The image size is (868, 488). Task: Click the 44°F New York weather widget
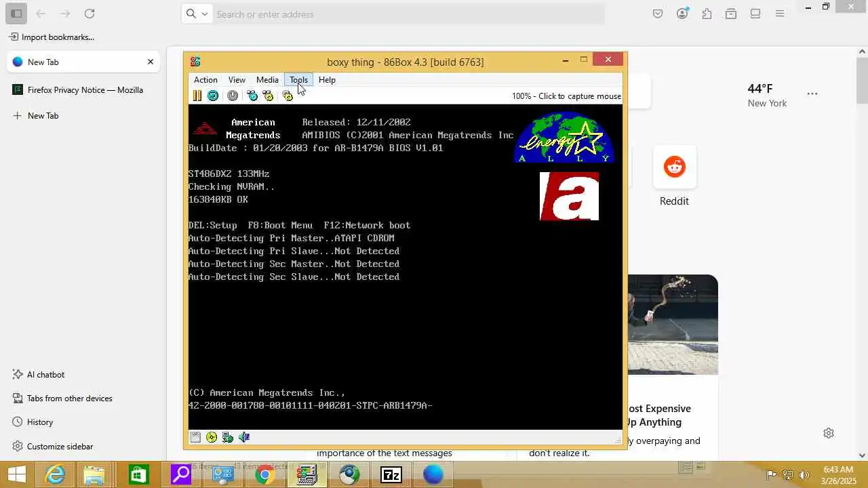(x=767, y=95)
